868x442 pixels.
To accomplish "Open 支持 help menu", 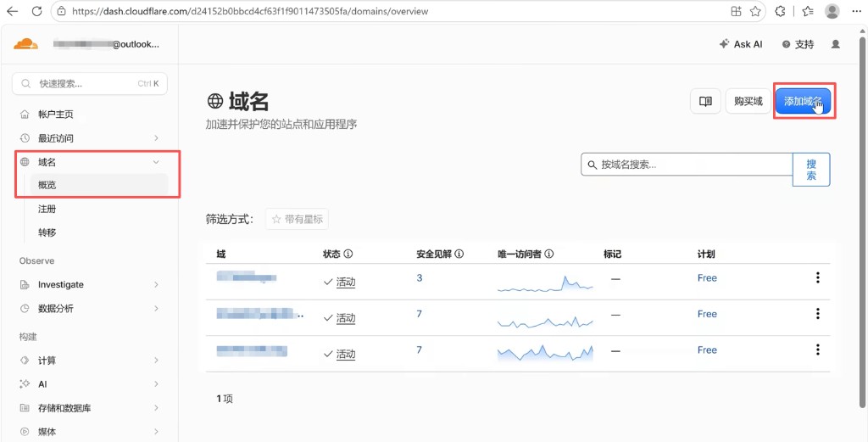I will pos(798,44).
